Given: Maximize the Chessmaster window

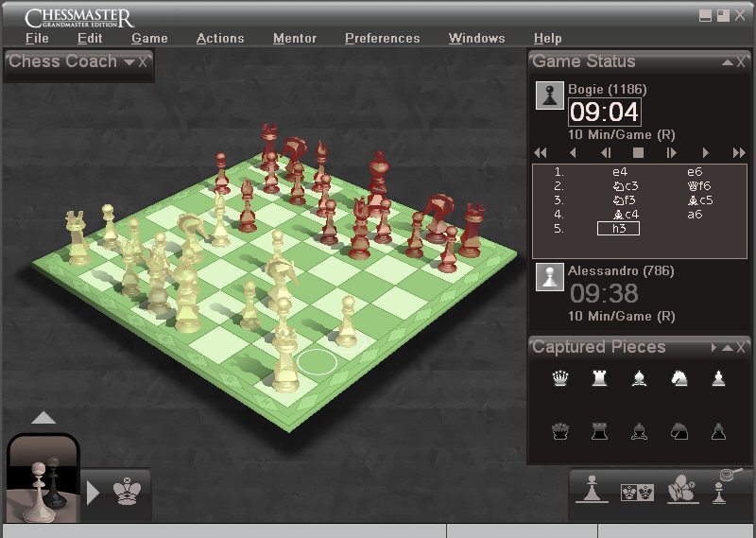Looking at the screenshot, I should coord(723,16).
